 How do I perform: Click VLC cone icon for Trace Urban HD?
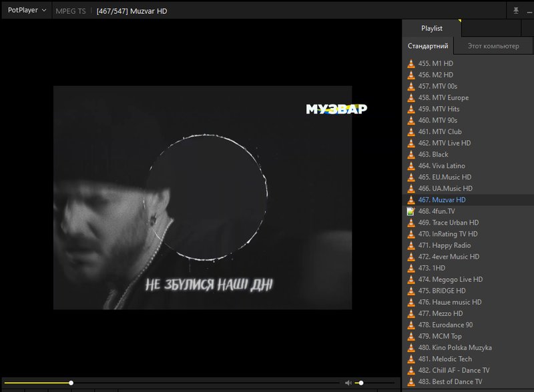pyautogui.click(x=411, y=223)
